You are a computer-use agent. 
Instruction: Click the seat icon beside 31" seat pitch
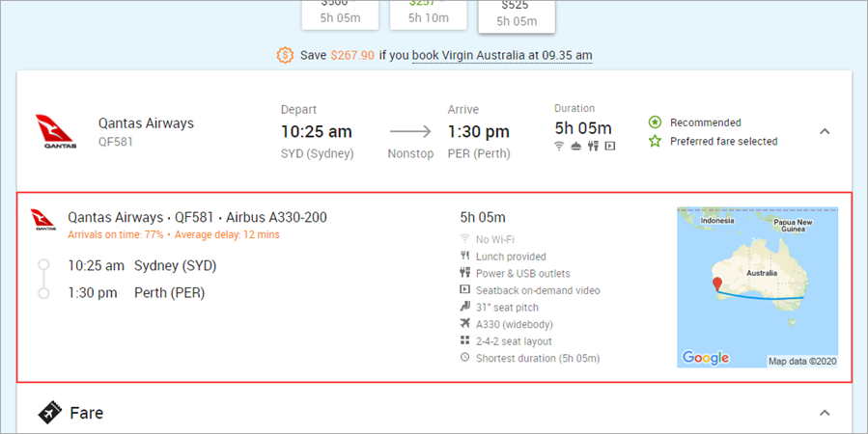click(465, 307)
